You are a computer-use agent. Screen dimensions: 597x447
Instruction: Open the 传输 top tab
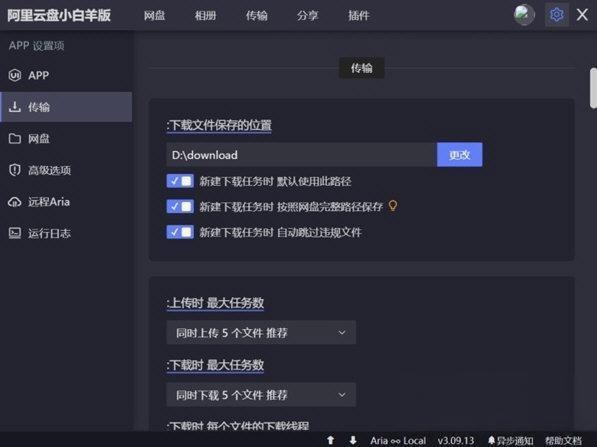point(256,16)
